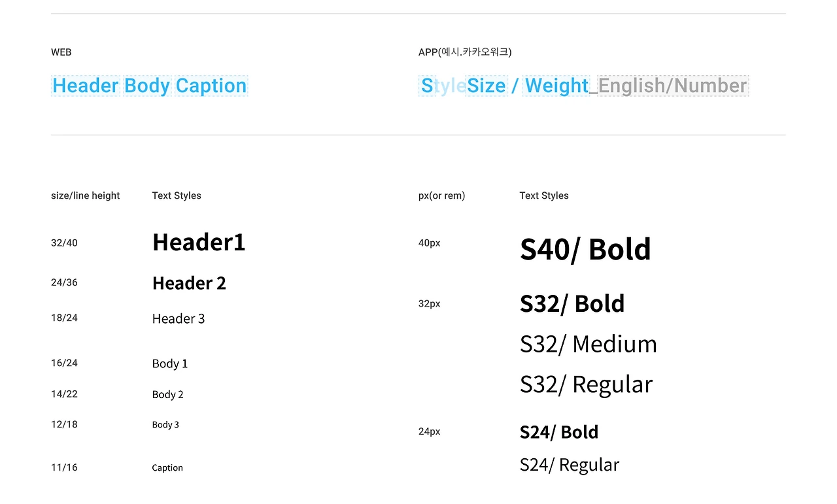Select the "Body 2" text style sample
Screen dimensions: 837x504
(168, 394)
